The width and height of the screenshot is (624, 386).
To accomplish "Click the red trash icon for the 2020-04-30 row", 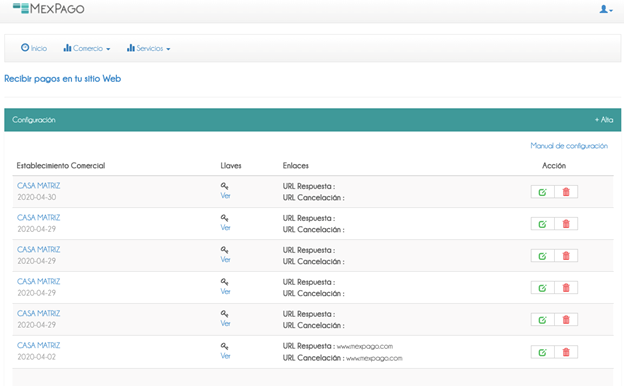I will (566, 192).
